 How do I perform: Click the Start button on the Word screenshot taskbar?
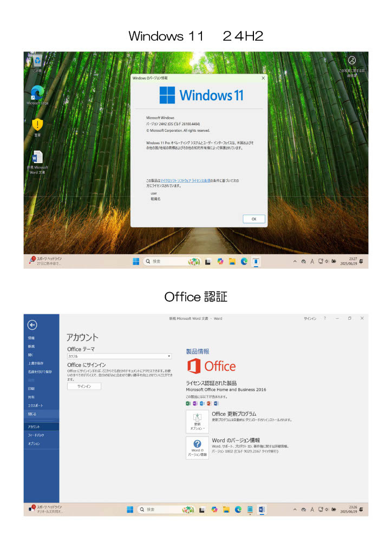(x=130, y=509)
